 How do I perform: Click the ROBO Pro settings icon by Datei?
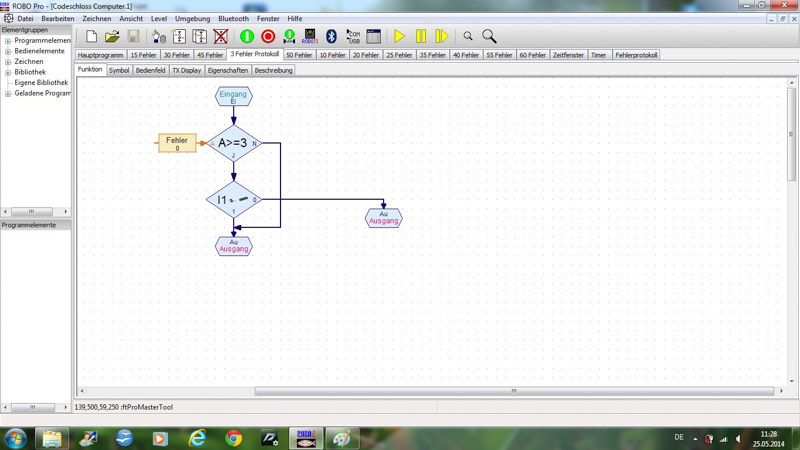[8, 18]
